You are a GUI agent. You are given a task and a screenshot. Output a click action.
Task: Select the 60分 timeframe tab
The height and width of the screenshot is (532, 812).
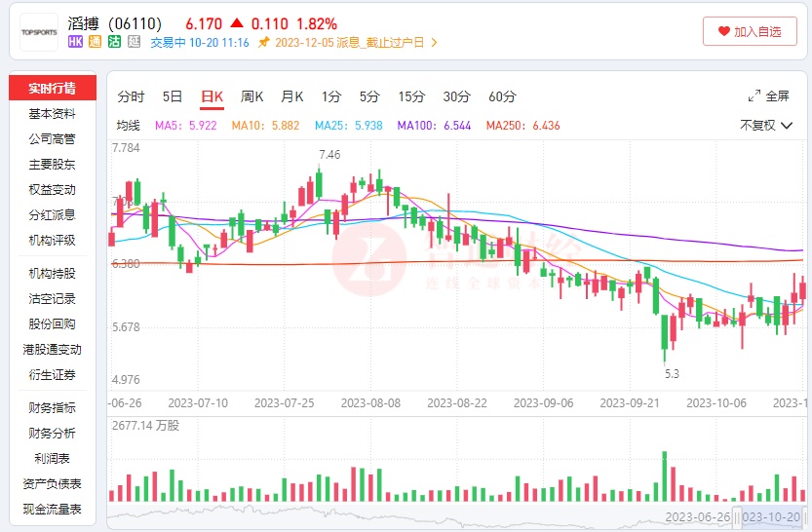click(502, 96)
